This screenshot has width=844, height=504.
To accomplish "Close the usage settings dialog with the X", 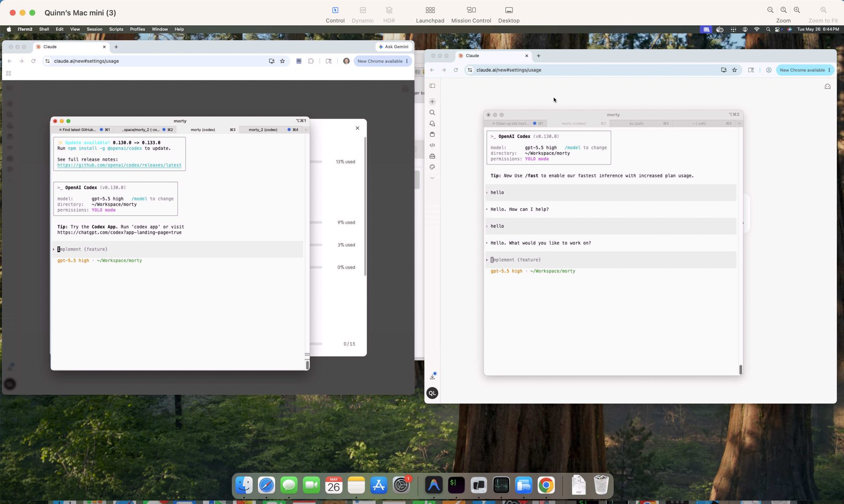I will tap(357, 128).
